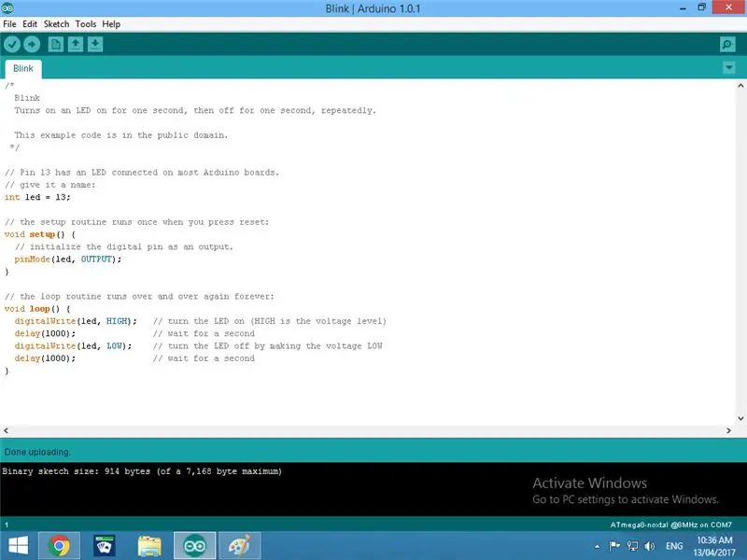Show hidden system tray icons arrow

tap(597, 546)
